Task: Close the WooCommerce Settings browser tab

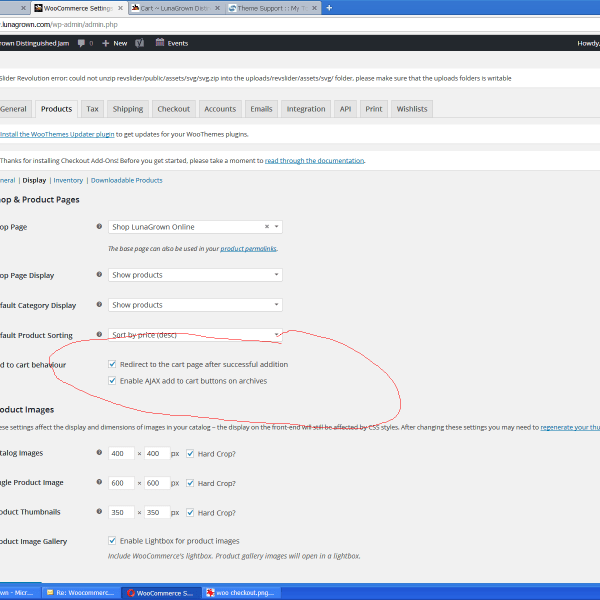Action: pos(120,8)
